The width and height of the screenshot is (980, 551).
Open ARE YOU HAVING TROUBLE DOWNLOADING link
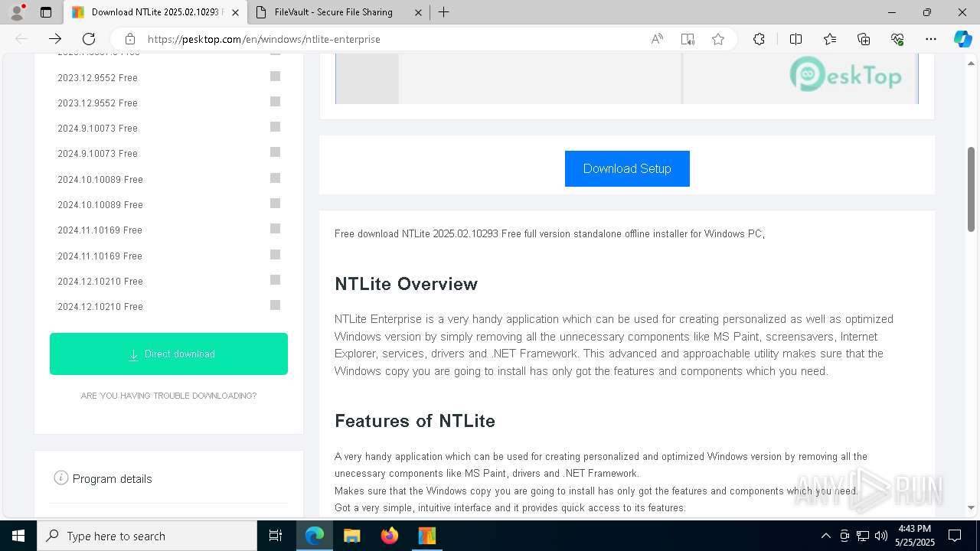tap(168, 396)
